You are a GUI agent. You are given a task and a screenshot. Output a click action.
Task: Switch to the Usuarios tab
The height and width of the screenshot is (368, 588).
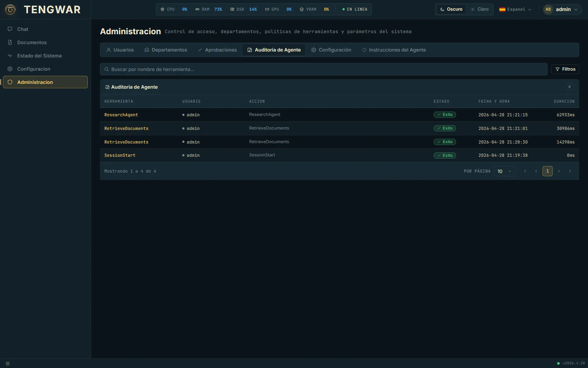120,50
